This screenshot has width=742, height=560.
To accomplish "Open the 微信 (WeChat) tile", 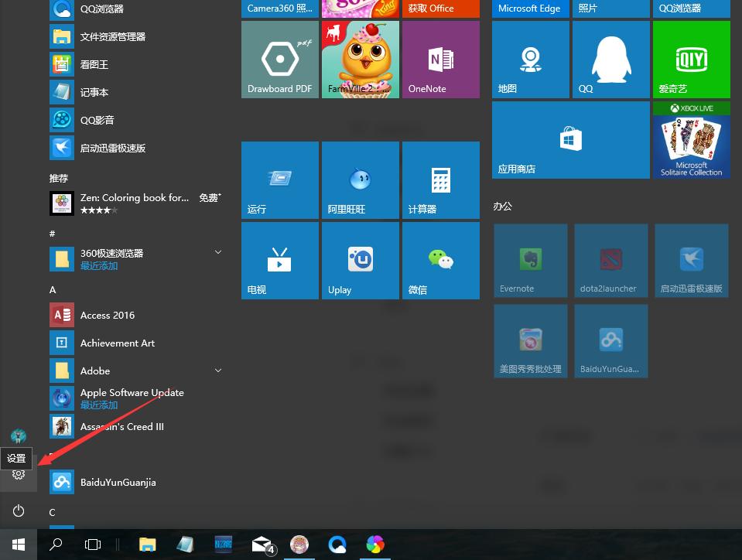I will pyautogui.click(x=440, y=260).
